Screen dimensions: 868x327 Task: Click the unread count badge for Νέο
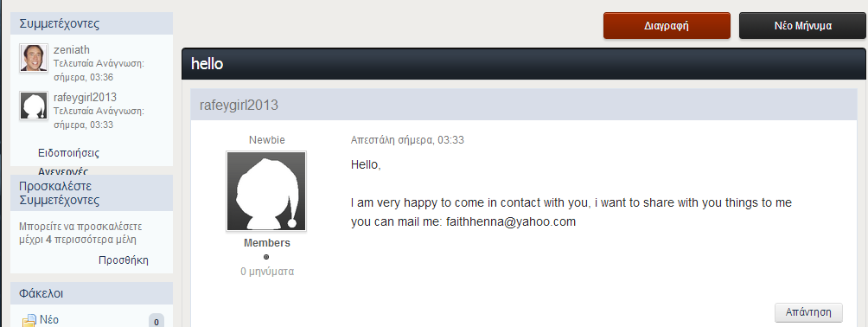point(156,322)
